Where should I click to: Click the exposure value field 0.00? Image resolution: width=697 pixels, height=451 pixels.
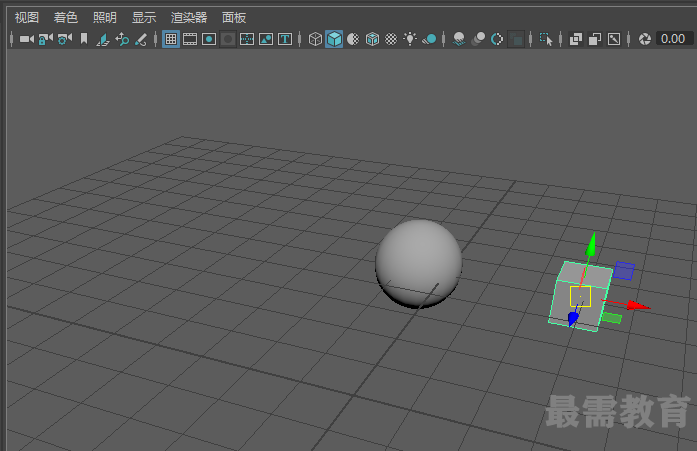pyautogui.click(x=675, y=39)
